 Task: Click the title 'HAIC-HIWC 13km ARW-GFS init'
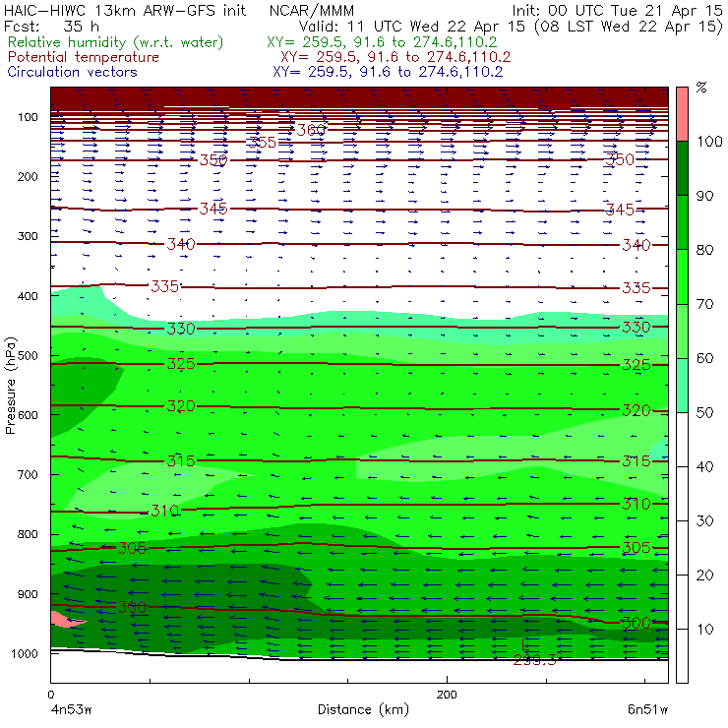tap(125, 10)
